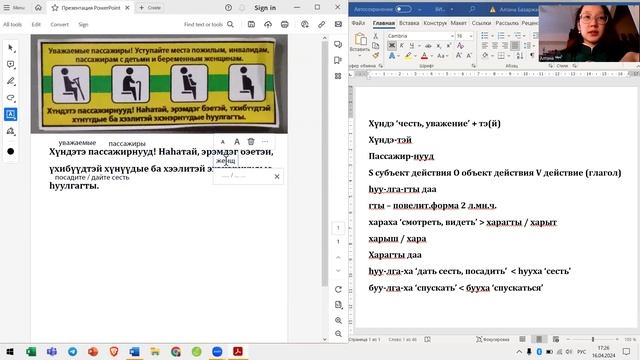The image size is (640, 360).
Task: Toggle bold Ж formatting in Word
Action: 391,46
